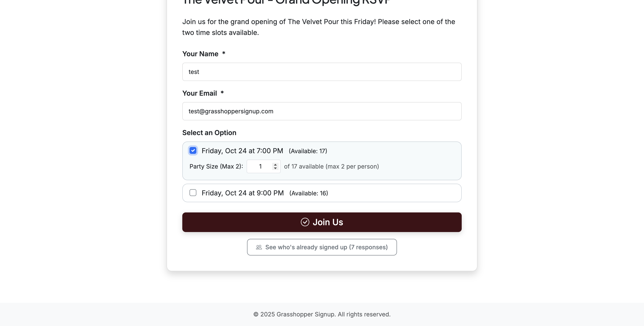Focus the Your Name input field

[322, 72]
